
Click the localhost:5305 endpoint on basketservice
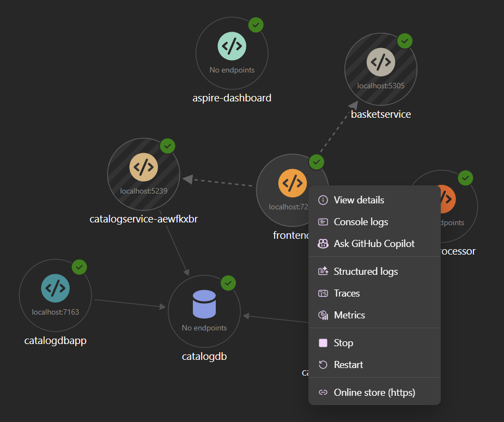tap(380, 86)
